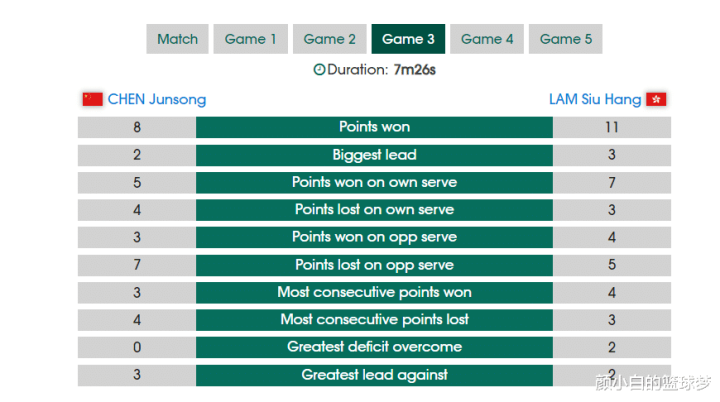Viewport: 720px width, 402px height.
Task: Select Points lost on opp serve row
Action: point(374,265)
